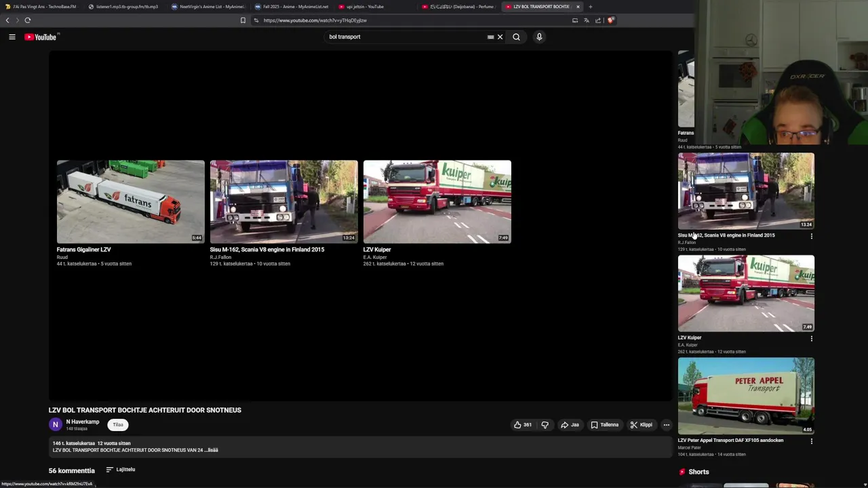Switch to upi jeltsin YouTube tab
The width and height of the screenshot is (868, 488).
pos(375,7)
